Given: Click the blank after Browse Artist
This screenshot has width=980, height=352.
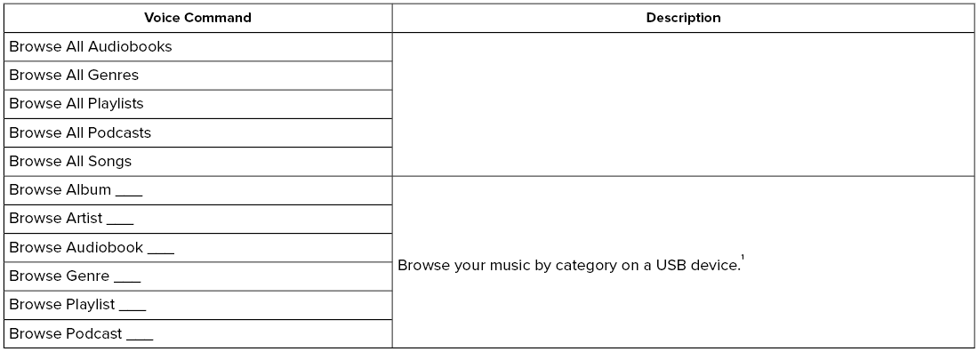Looking at the screenshot, I should click(120, 223).
